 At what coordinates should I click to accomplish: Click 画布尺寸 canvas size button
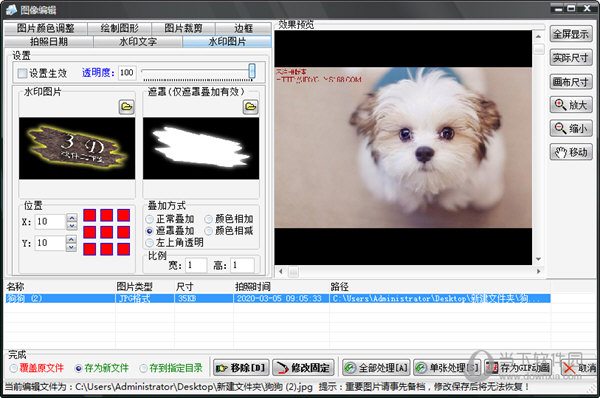(x=571, y=82)
